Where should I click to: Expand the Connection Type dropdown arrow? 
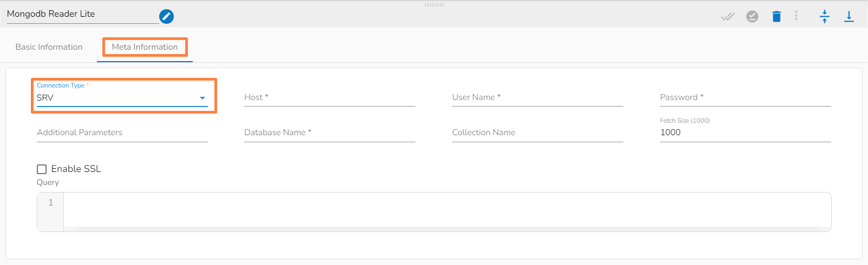pos(203,98)
